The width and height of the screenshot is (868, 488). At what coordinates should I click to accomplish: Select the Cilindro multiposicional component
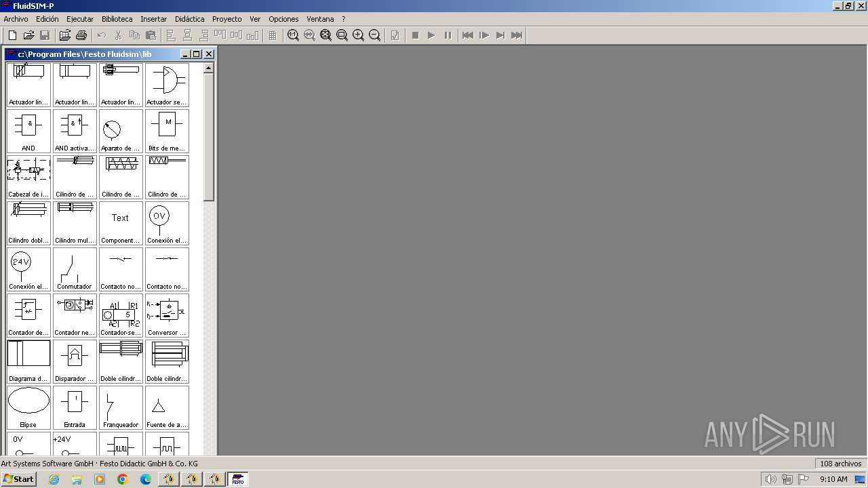[x=75, y=224]
